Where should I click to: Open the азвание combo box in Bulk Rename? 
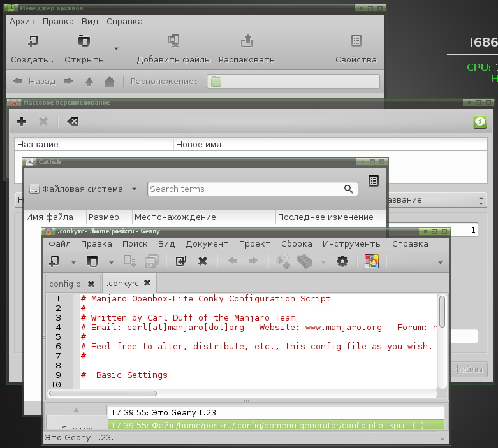[437, 200]
